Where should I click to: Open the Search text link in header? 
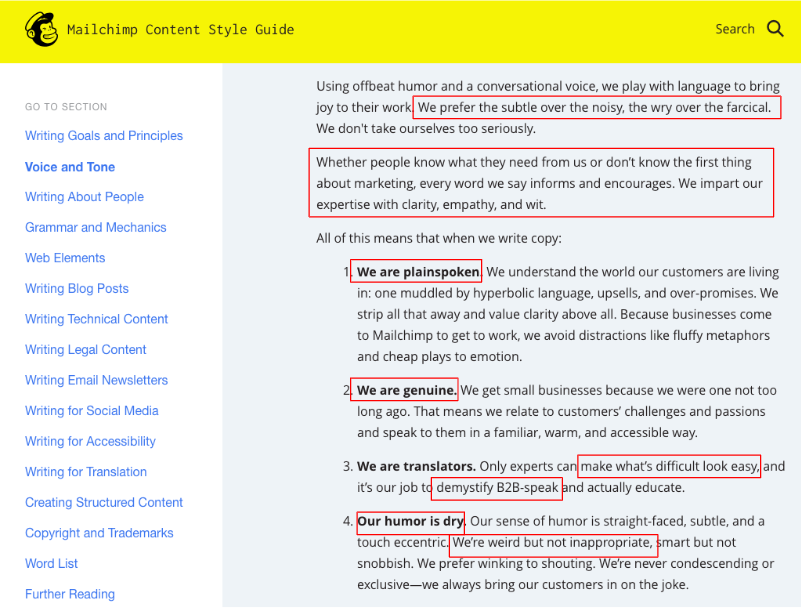734,29
